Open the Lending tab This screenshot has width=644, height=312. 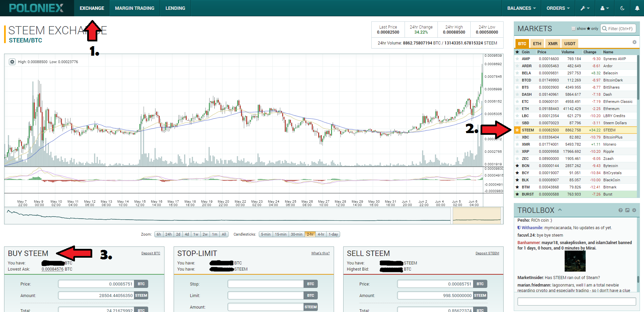(x=175, y=8)
